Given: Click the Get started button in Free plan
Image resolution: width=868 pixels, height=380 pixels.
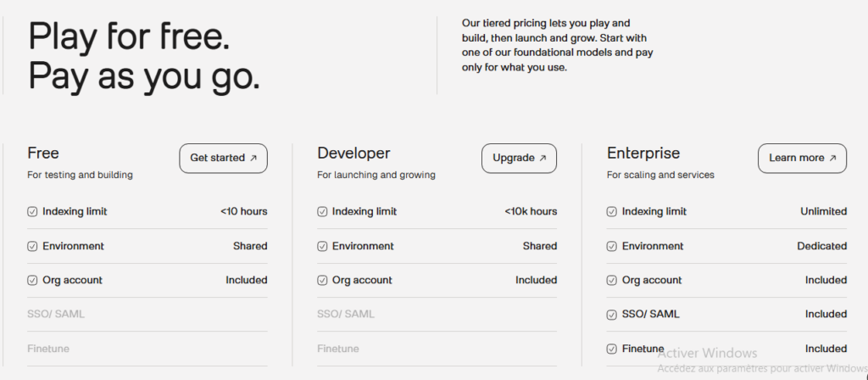Looking at the screenshot, I should 223,158.
